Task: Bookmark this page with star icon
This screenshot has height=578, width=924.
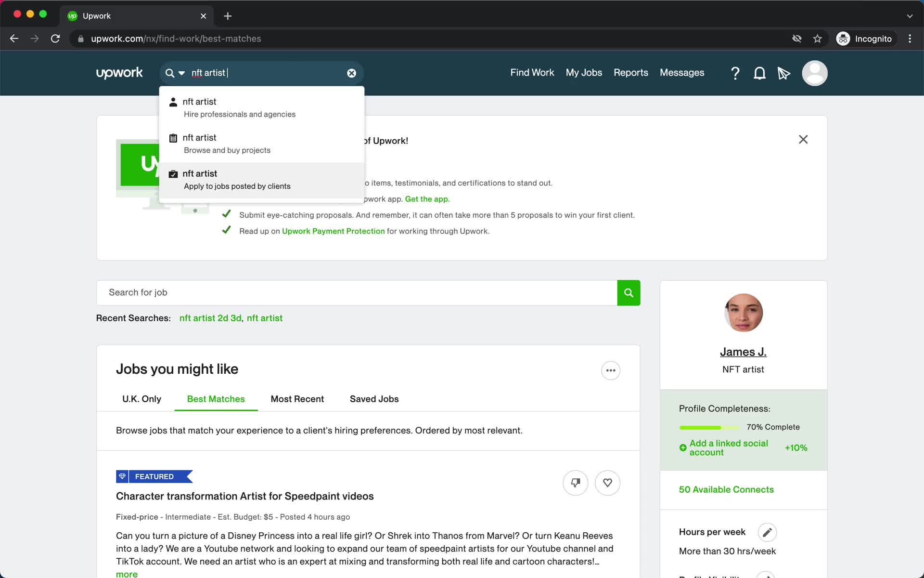Action: 817,39
